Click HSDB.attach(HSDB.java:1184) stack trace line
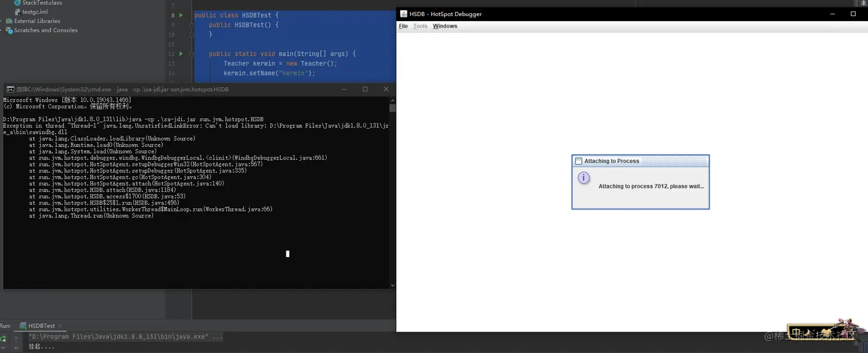 pyautogui.click(x=103, y=190)
